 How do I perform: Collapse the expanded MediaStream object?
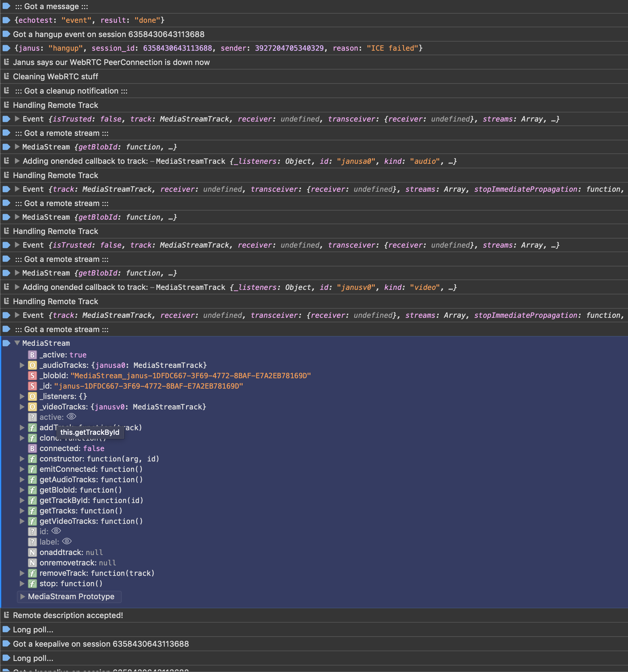[x=17, y=343]
